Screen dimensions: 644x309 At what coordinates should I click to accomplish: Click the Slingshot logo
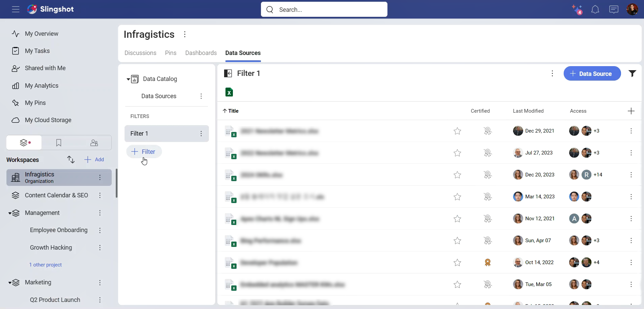click(x=50, y=9)
